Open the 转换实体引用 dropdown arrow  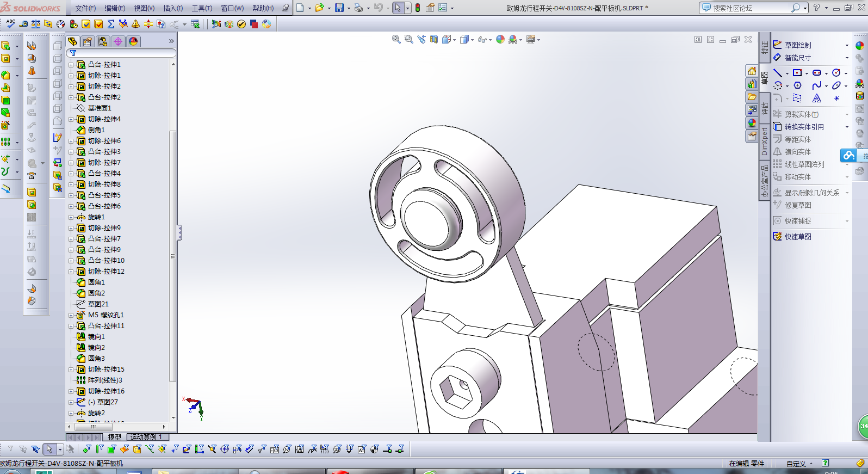(x=847, y=127)
